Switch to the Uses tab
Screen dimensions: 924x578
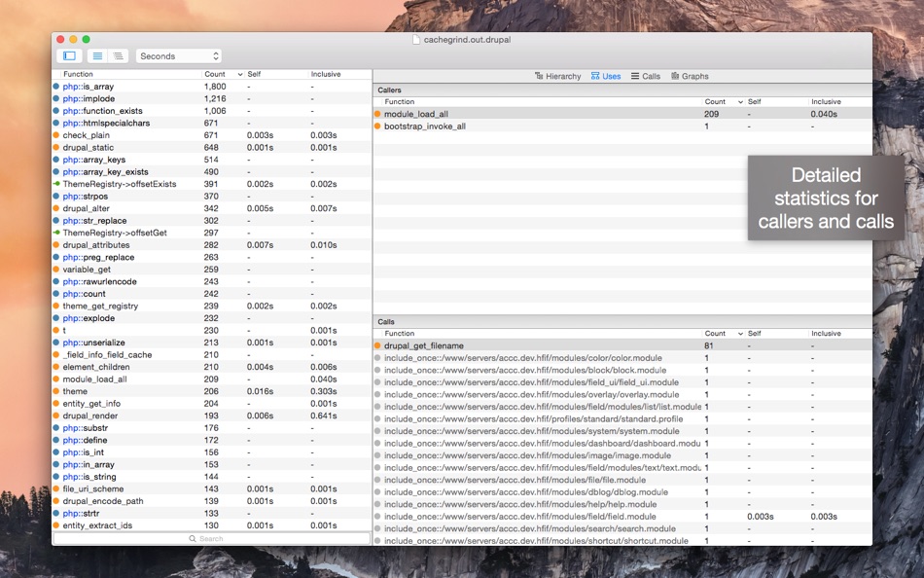(606, 76)
